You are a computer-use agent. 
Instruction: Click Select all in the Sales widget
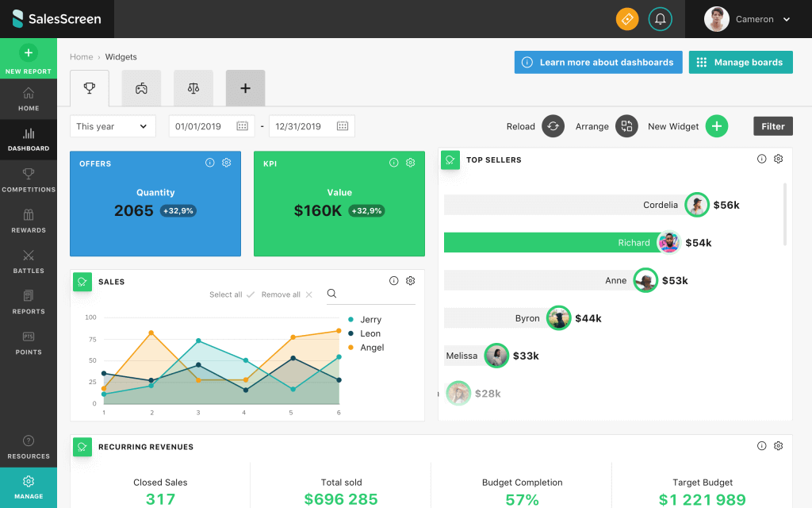(x=226, y=294)
